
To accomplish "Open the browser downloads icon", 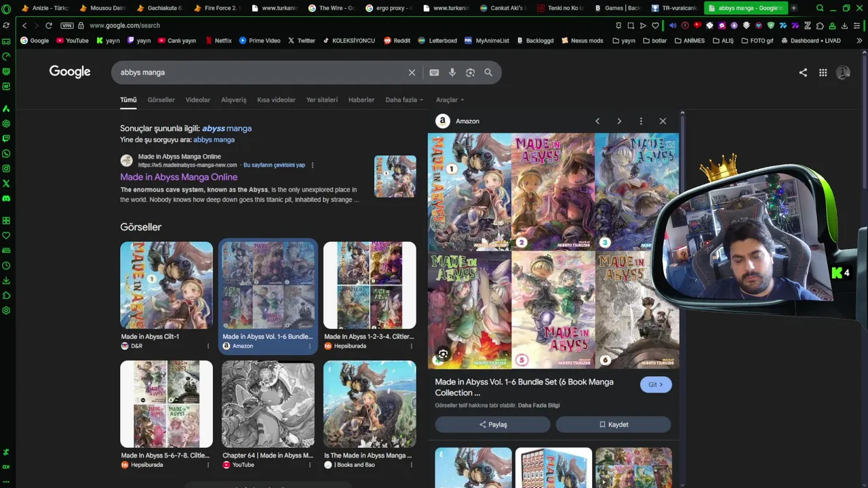I will (x=844, y=26).
